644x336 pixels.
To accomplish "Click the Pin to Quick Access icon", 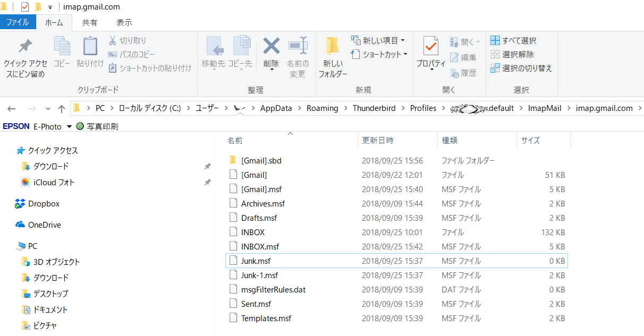I will click(25, 46).
